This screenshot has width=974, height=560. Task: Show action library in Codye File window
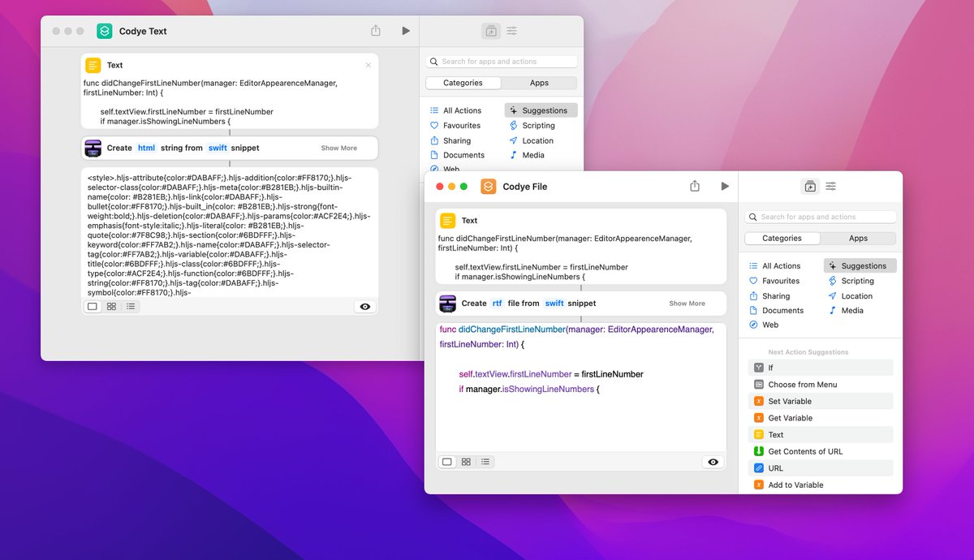(x=810, y=186)
